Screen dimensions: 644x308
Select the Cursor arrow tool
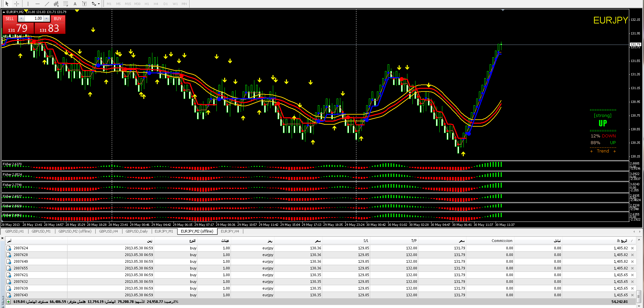click(7, 4)
